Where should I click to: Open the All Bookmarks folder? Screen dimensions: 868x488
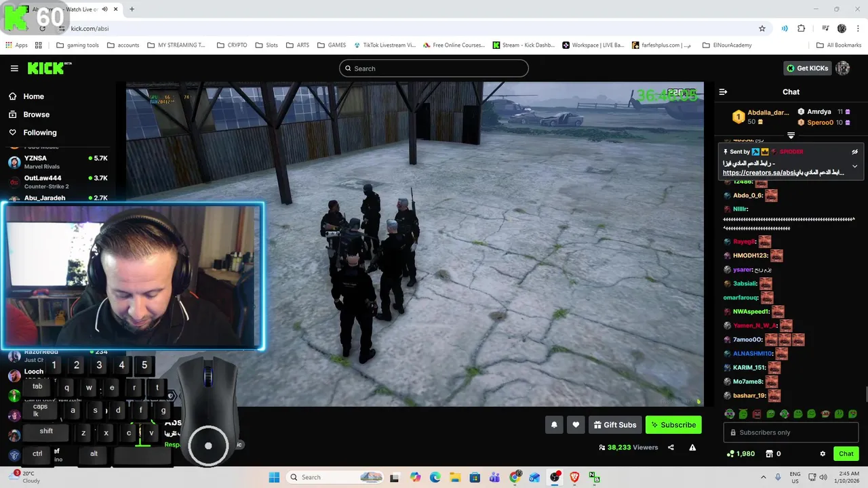[839, 45]
